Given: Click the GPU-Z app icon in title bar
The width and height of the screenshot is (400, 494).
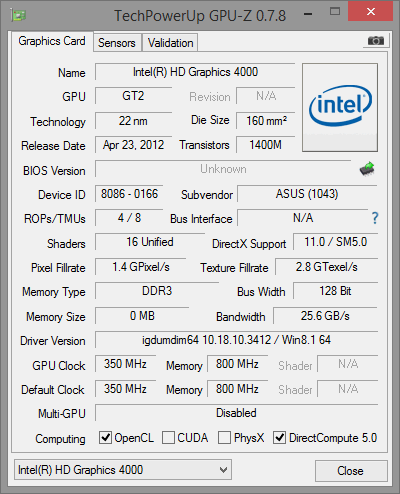Looking at the screenshot, I should click(19, 15).
